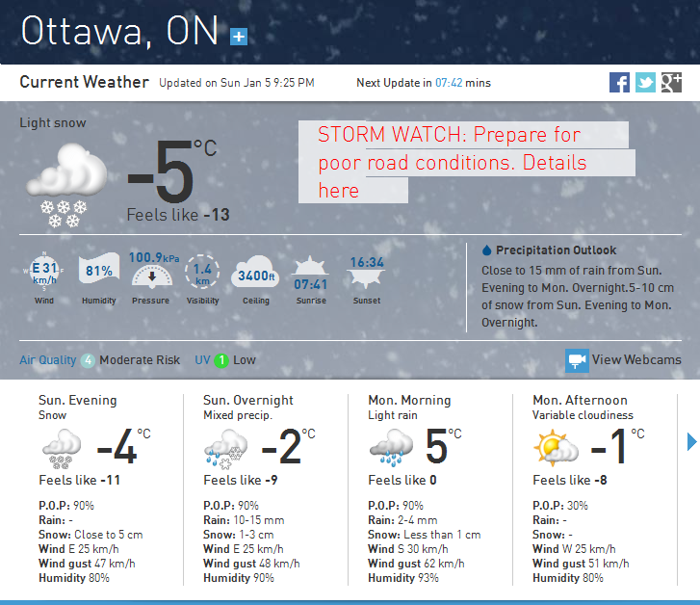Screen dimensions: 700x605
Task: Show next forecast periods with right arrow
Action: click(x=691, y=441)
